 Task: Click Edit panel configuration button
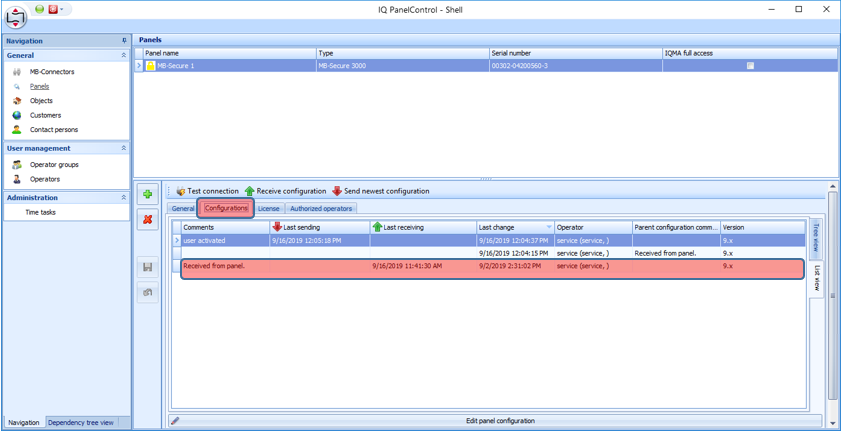click(495, 421)
